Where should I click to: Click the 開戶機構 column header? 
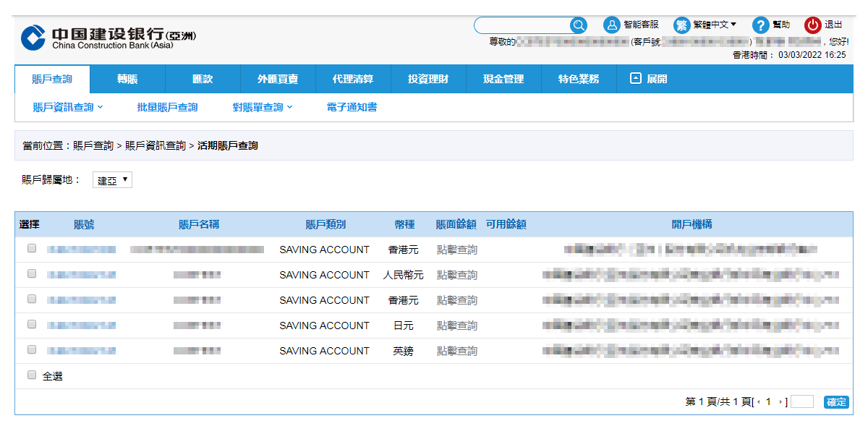(692, 224)
